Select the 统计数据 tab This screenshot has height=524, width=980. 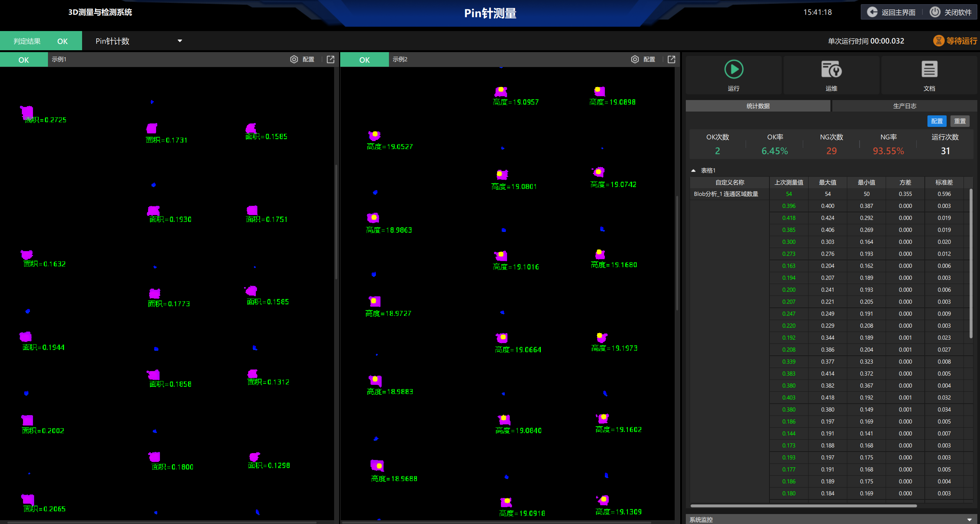click(x=758, y=105)
